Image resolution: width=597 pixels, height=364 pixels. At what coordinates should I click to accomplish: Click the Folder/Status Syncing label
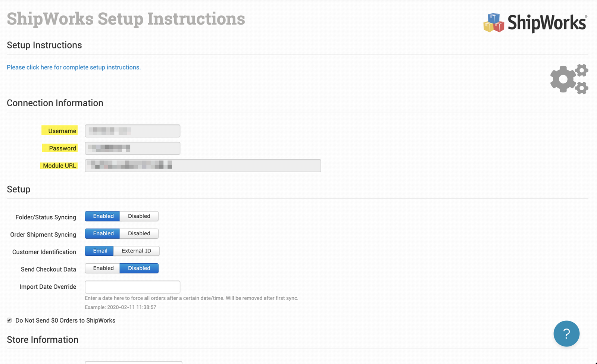coord(46,217)
